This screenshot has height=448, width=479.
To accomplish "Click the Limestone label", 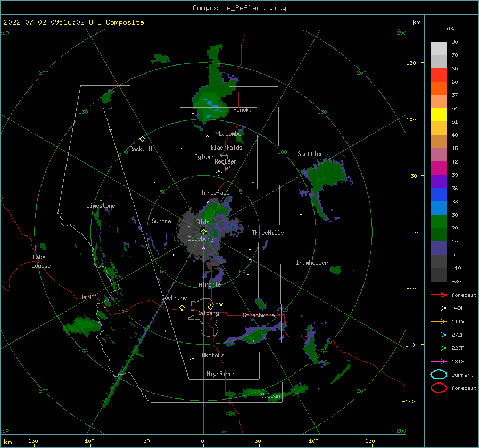I will coord(101,206).
